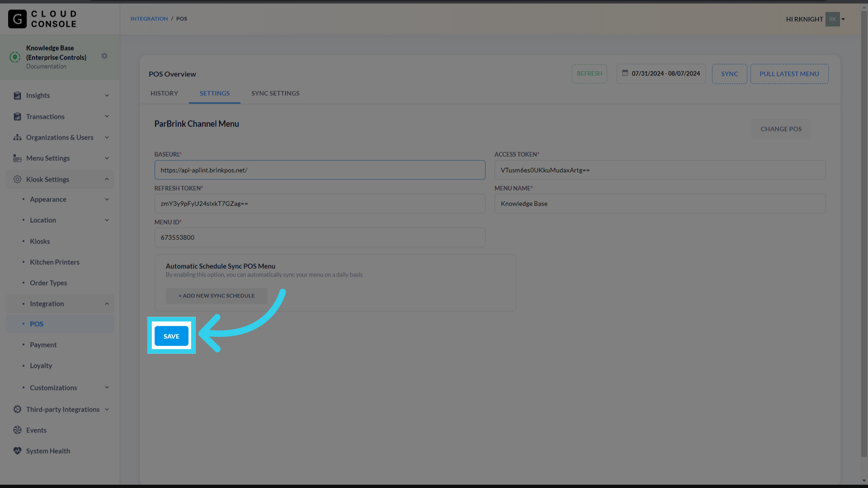The image size is (868, 488).
Task: Click the Save button
Action: 171,336
